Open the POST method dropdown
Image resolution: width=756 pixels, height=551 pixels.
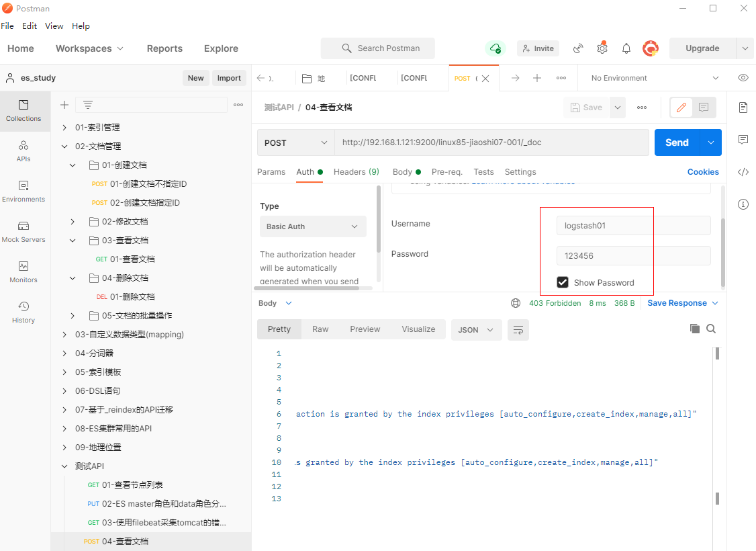[295, 142]
